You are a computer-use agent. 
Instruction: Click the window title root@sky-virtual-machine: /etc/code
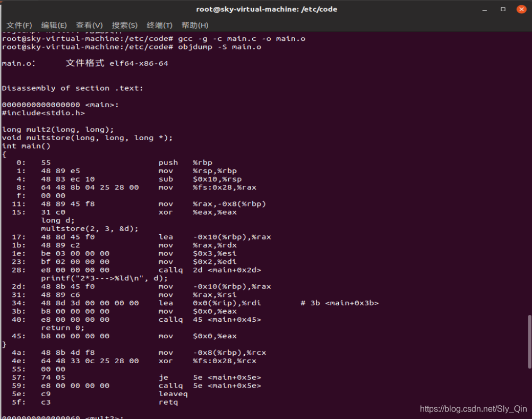tap(267, 9)
